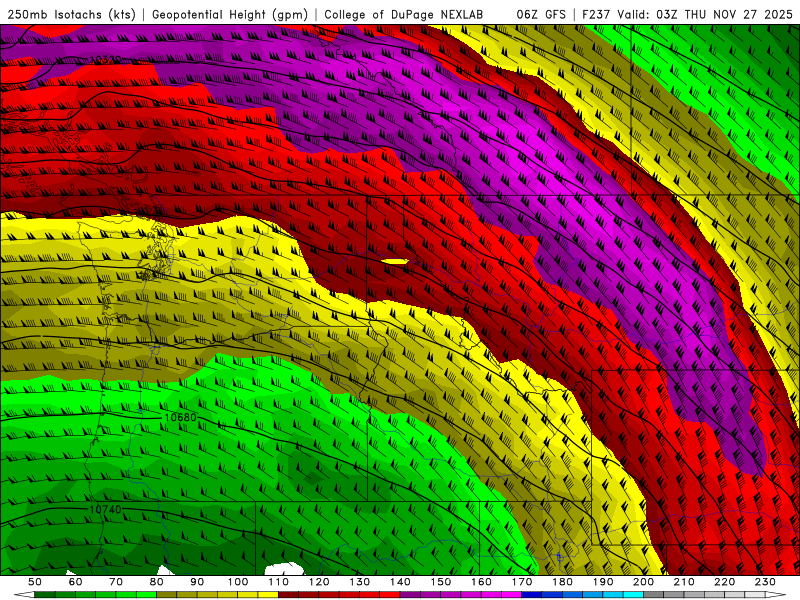Click the "250mb Isotachs (kts)" title text
Screen dimensions: 800x600
click(71, 14)
